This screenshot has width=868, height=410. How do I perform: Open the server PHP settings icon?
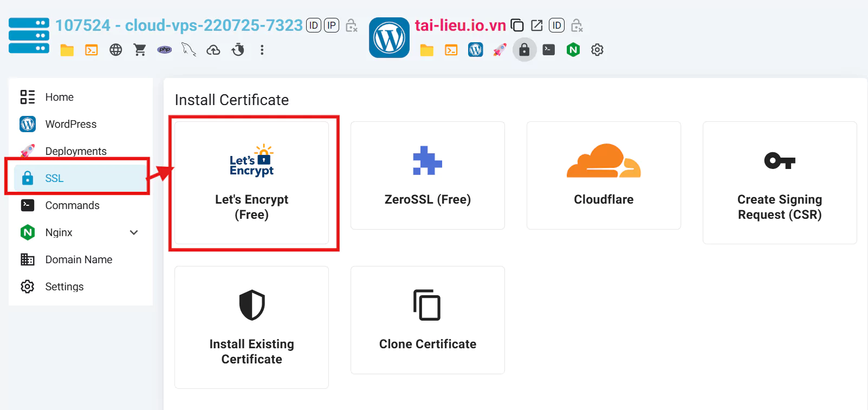tap(164, 50)
